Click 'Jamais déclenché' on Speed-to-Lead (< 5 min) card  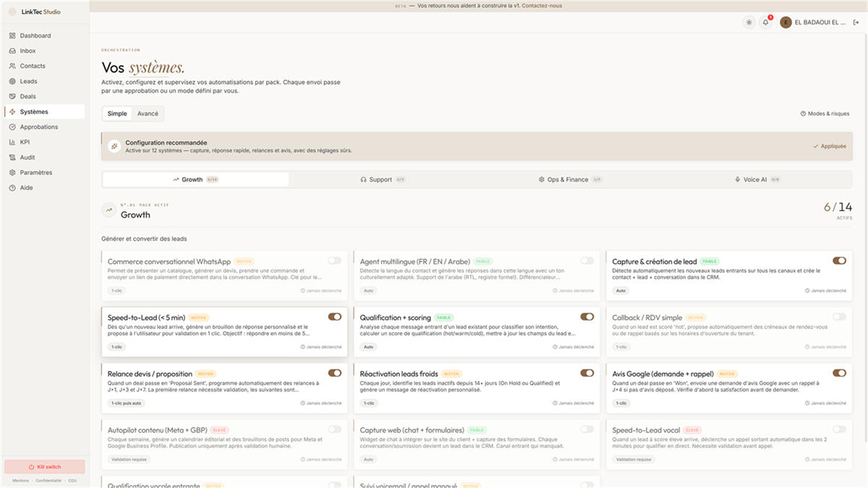click(x=321, y=347)
